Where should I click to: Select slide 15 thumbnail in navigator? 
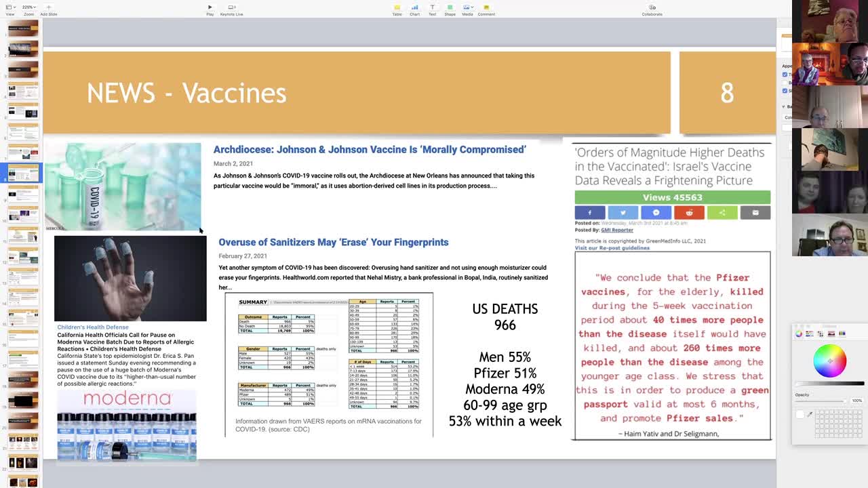click(23, 317)
